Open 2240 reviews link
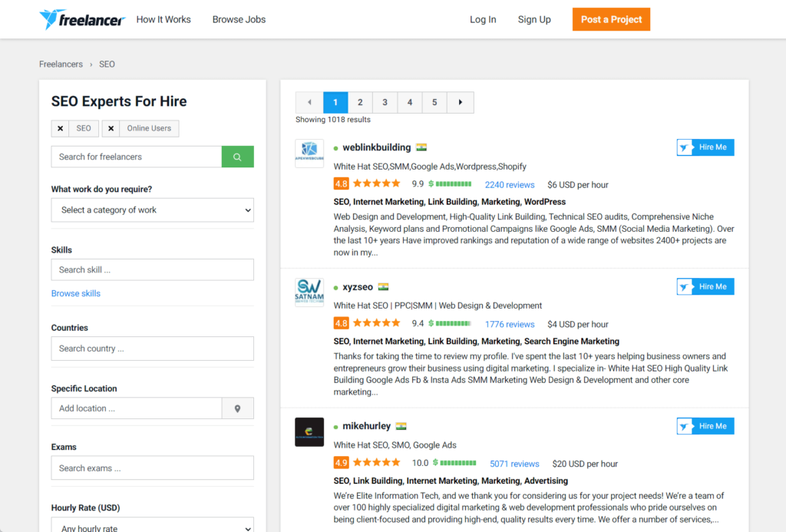Viewport: 786px width, 532px height. coord(510,184)
